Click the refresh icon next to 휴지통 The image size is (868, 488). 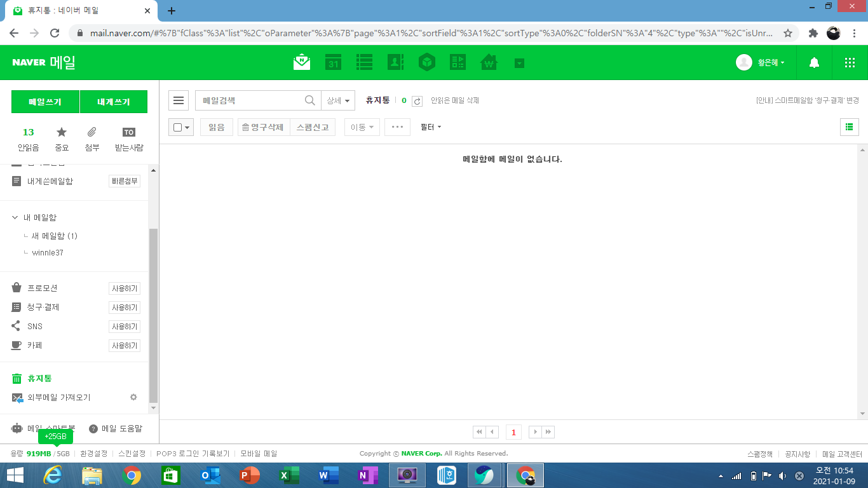click(417, 101)
